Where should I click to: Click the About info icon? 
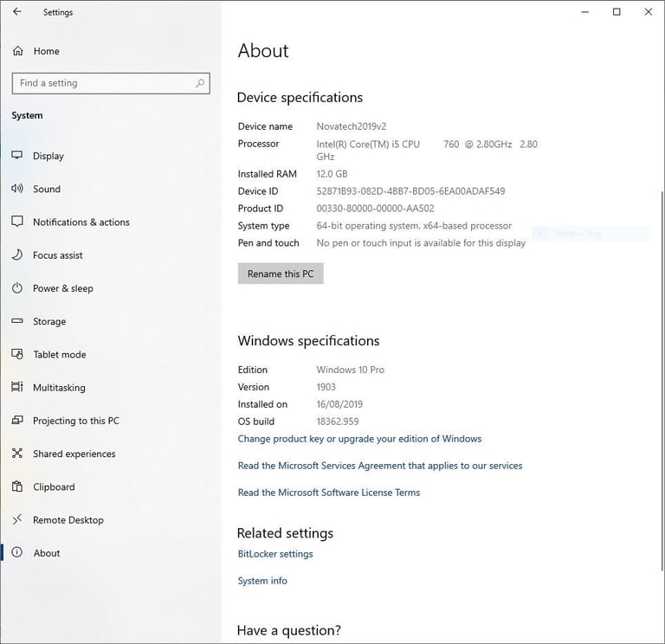point(17,552)
